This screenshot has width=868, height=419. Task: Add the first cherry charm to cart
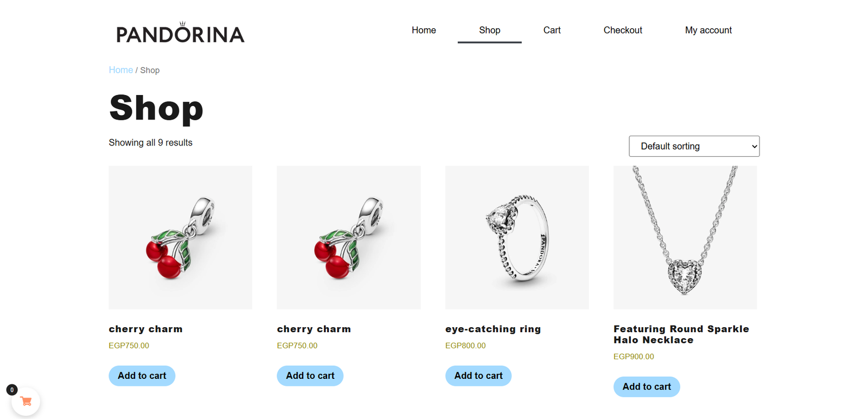coord(142,376)
